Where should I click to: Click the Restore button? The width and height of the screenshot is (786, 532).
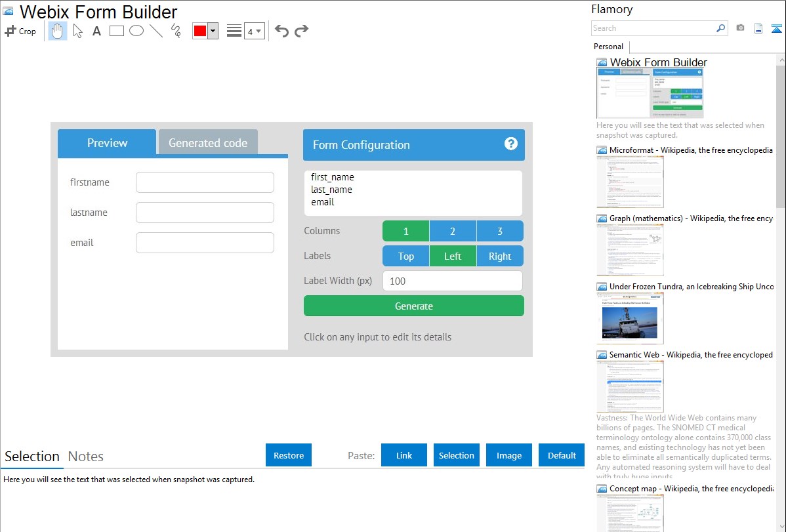pos(289,455)
